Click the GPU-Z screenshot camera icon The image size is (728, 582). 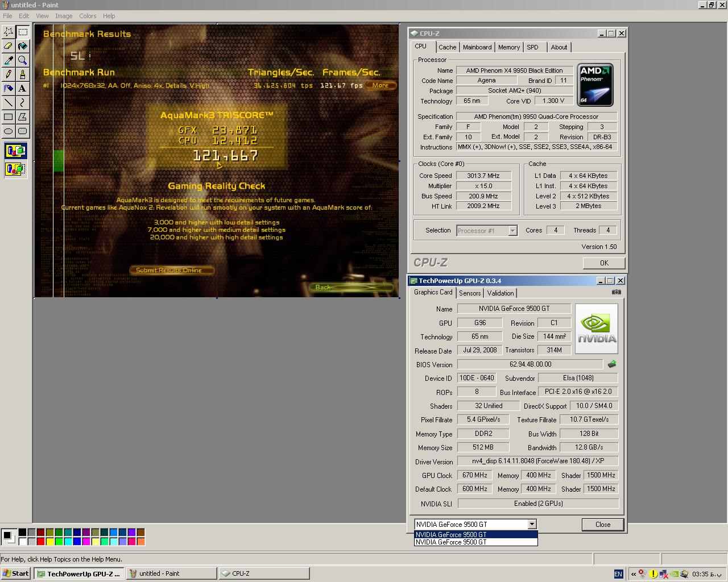tap(616, 292)
